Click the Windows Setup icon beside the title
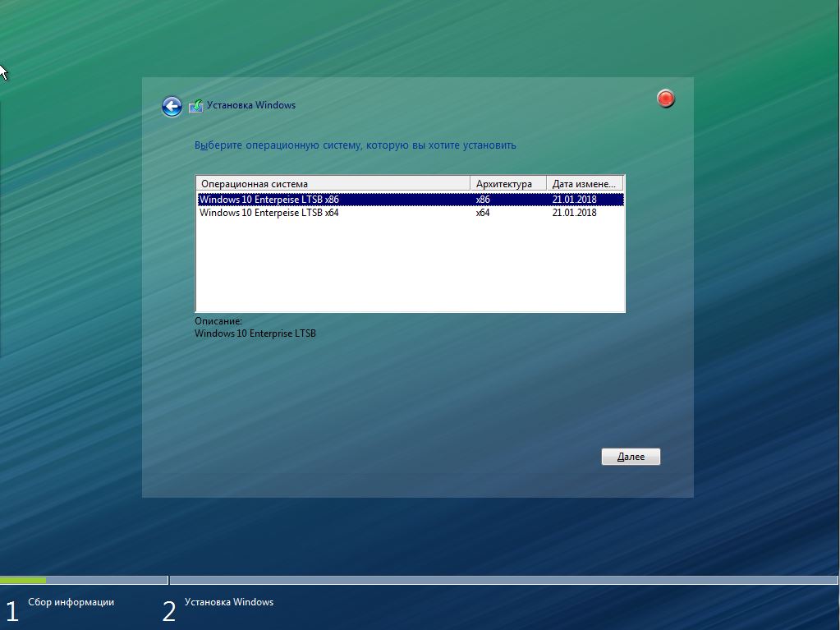Screen dimensions: 840x630 pos(196,106)
